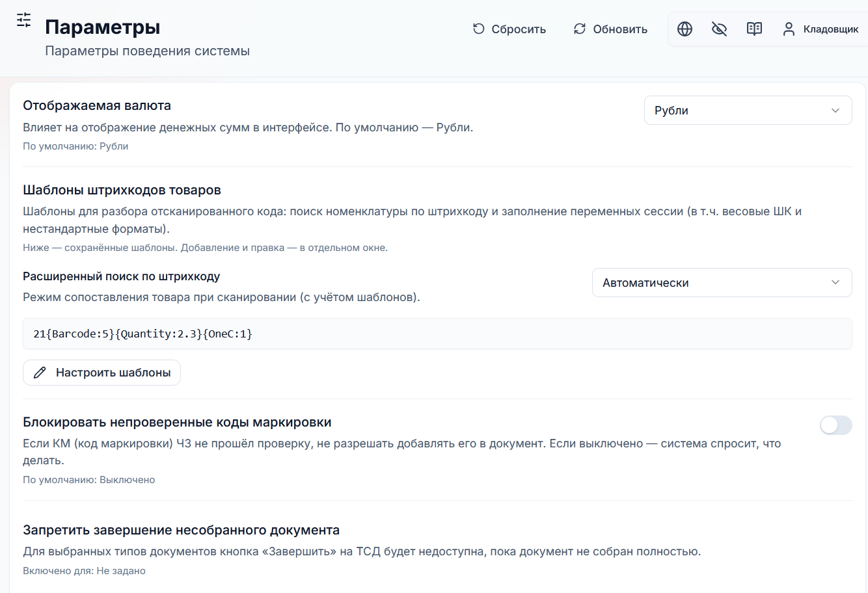
Task: Click the sliders settings icon beside Параметры
Action: click(23, 20)
